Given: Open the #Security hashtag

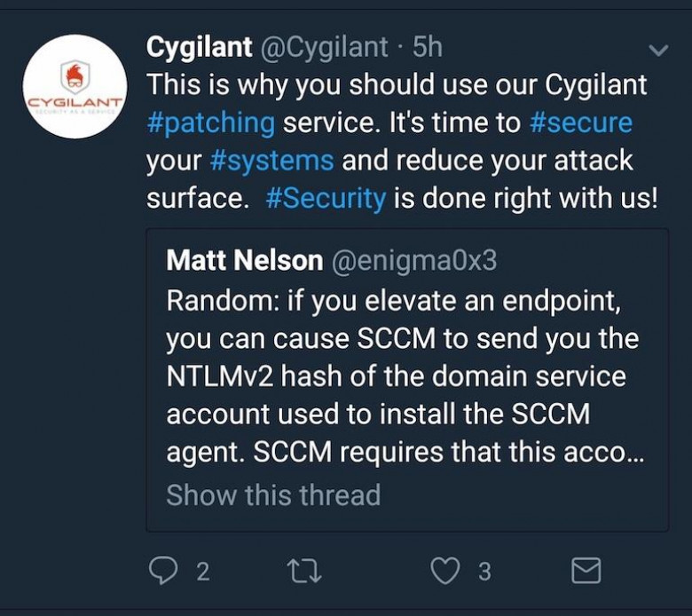Looking at the screenshot, I should pyautogui.click(x=326, y=199).
